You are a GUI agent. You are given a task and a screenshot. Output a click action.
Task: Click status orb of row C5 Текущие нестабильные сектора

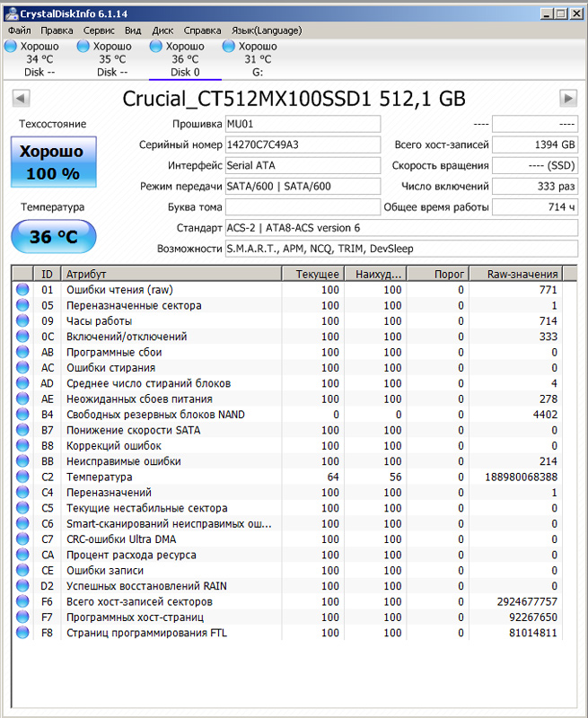pyautogui.click(x=22, y=507)
